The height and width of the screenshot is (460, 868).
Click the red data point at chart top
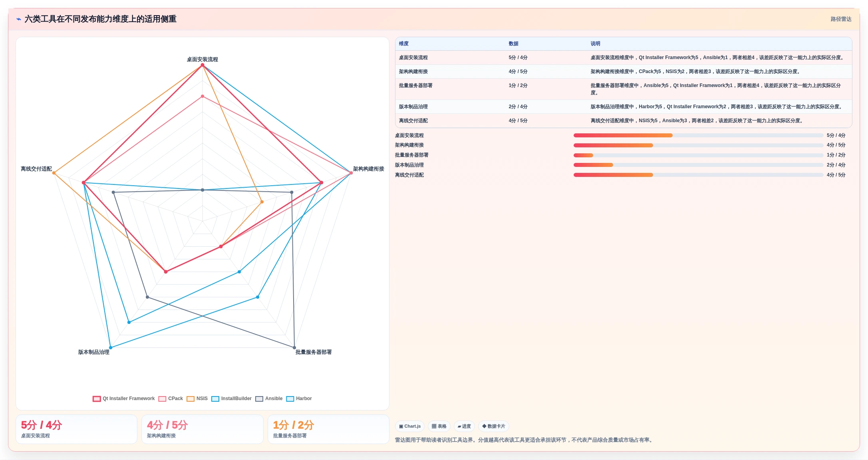coord(203,65)
